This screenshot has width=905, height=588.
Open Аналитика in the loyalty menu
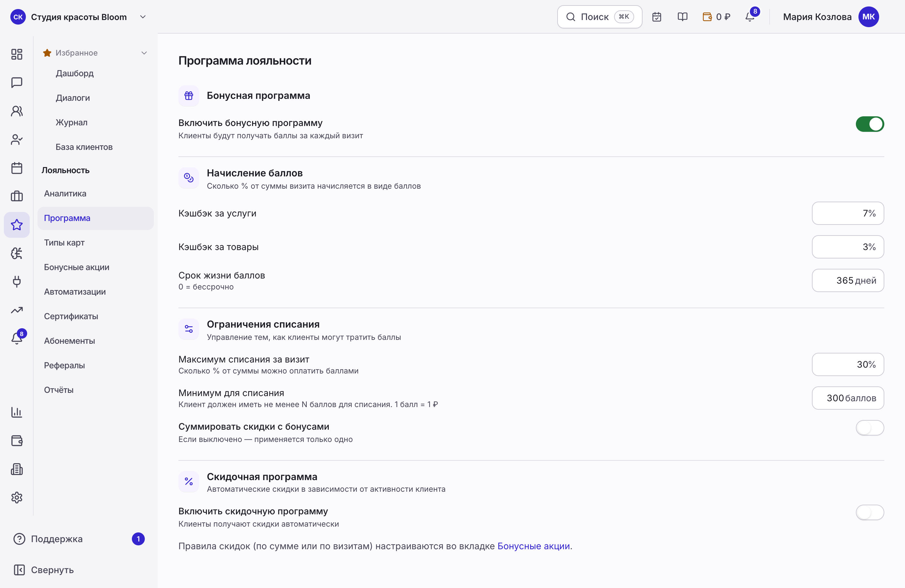tap(95, 194)
